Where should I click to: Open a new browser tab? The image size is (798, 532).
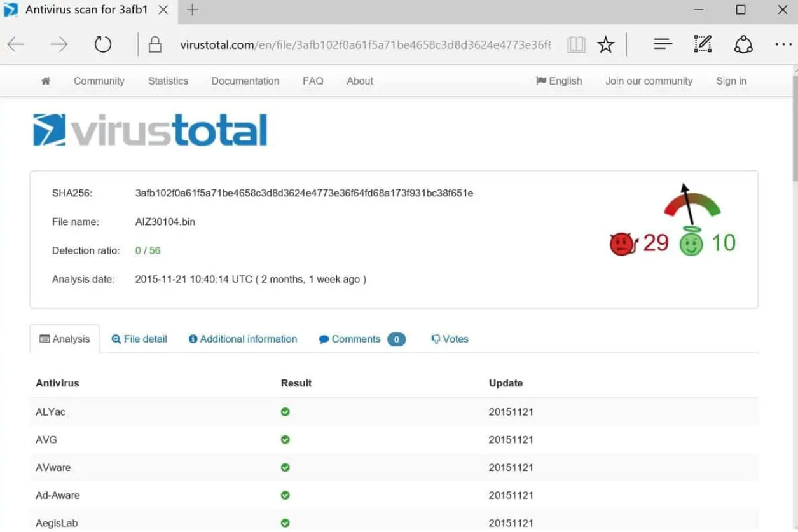pyautogui.click(x=192, y=10)
